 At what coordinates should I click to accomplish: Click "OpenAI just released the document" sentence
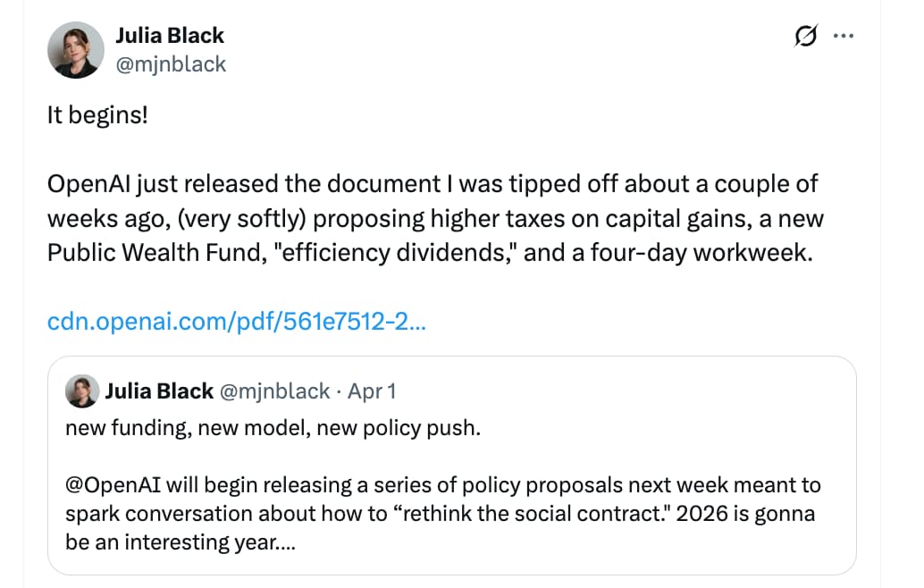(243, 184)
